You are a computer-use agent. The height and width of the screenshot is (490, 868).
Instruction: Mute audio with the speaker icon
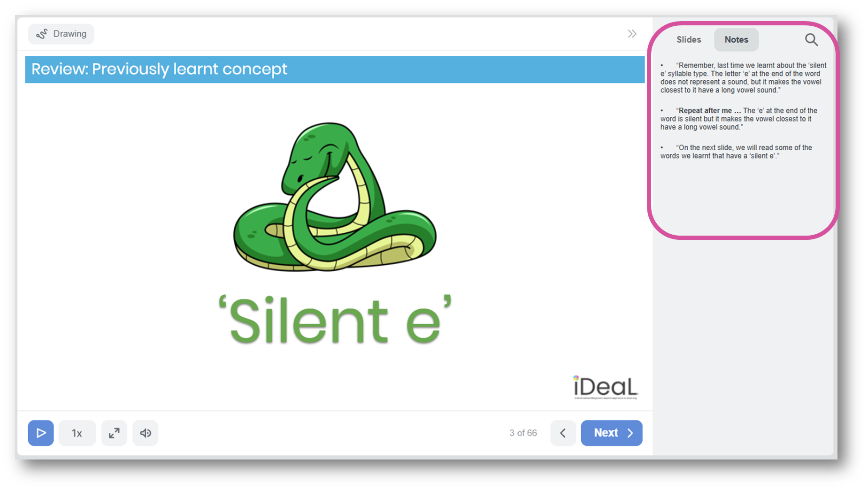[x=146, y=433]
